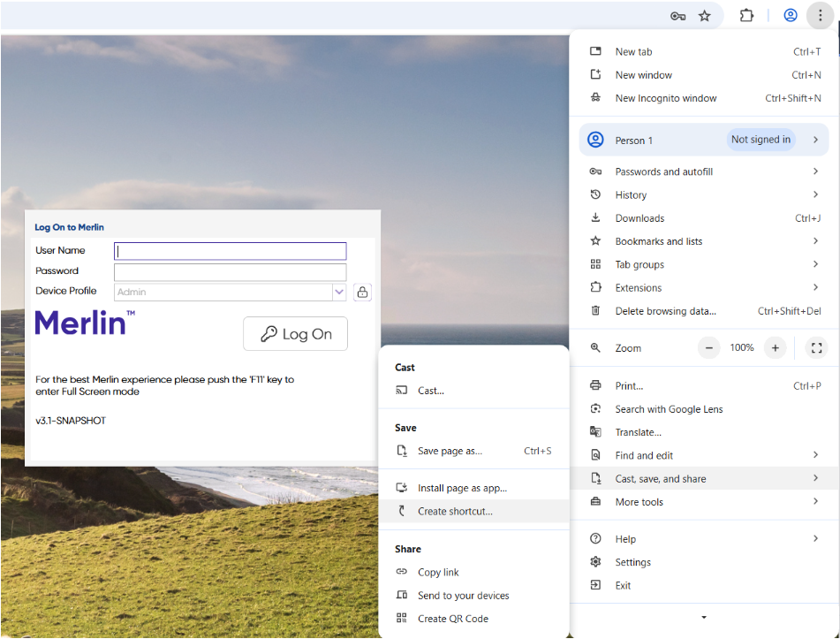This screenshot has width=840, height=639.
Task: Click the Password input field
Action: pos(231,272)
